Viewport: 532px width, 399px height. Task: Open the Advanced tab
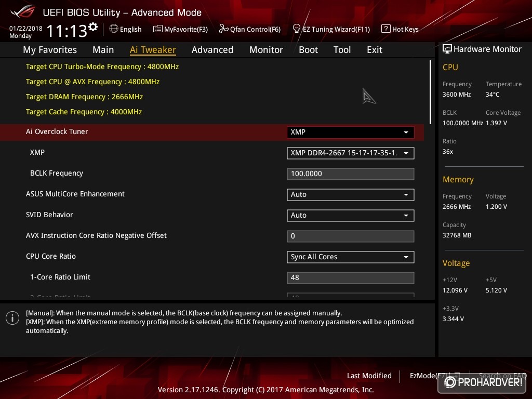[x=212, y=50]
